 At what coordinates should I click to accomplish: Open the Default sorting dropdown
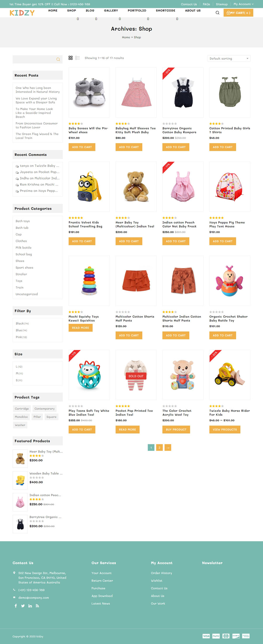click(x=229, y=59)
